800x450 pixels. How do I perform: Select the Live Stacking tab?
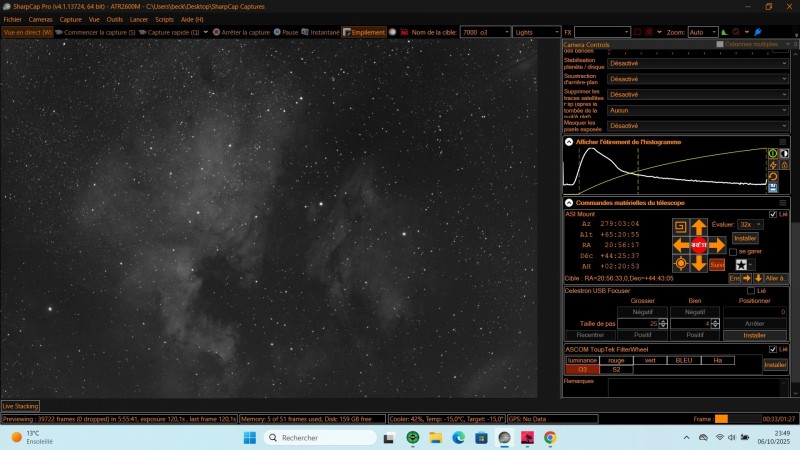click(20, 406)
